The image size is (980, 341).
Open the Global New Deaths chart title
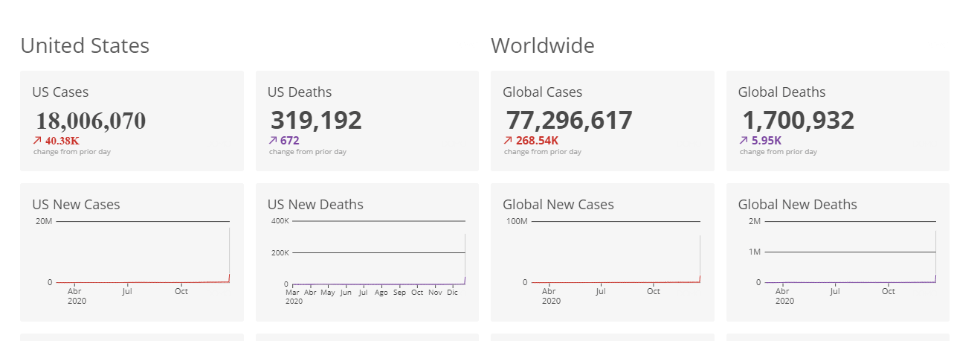797,205
